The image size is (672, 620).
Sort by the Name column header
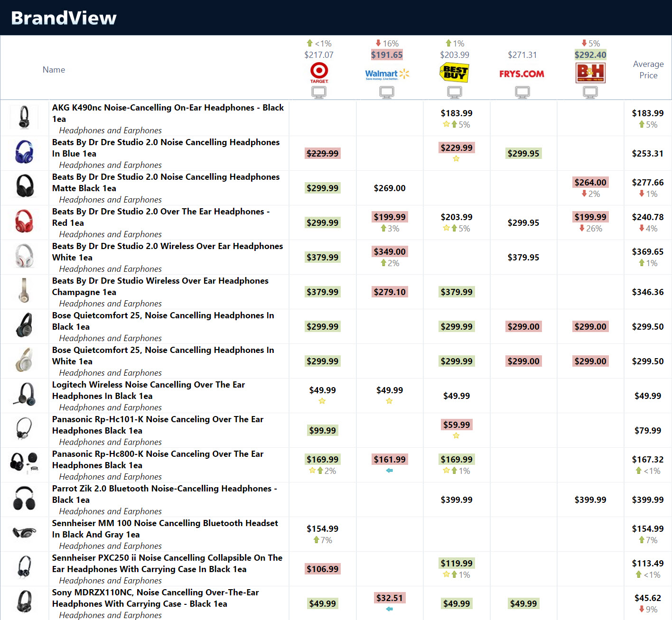tap(54, 70)
